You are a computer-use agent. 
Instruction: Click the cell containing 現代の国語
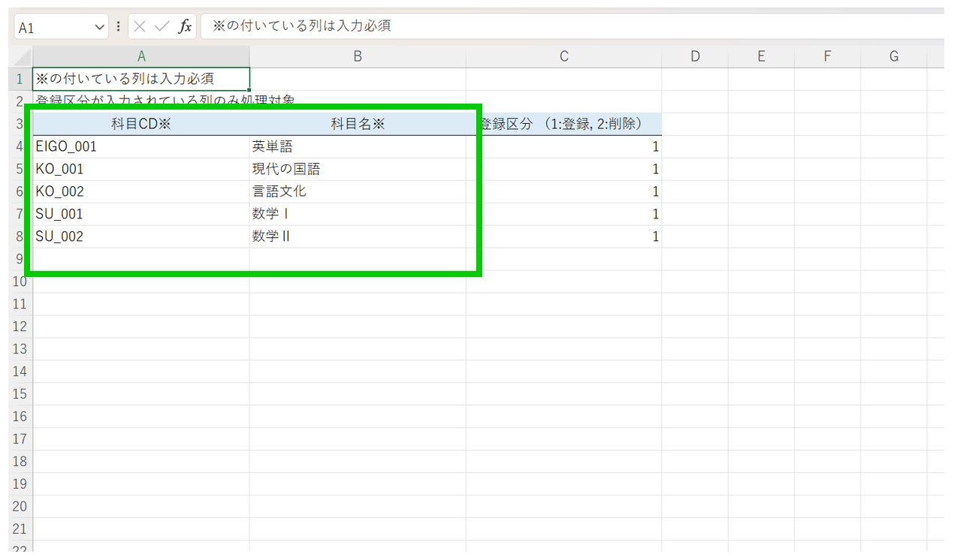(x=358, y=169)
